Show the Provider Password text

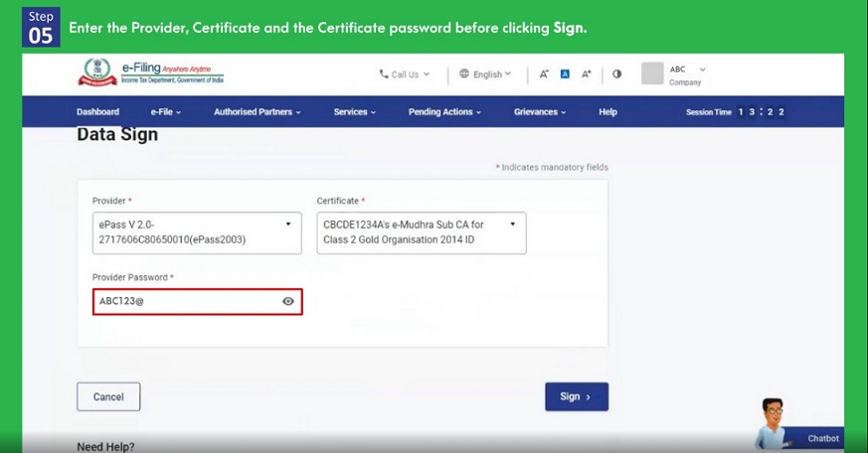pos(288,300)
